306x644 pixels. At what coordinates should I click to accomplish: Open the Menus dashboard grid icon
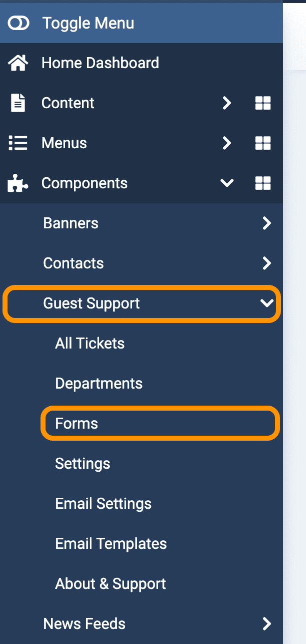point(263,143)
